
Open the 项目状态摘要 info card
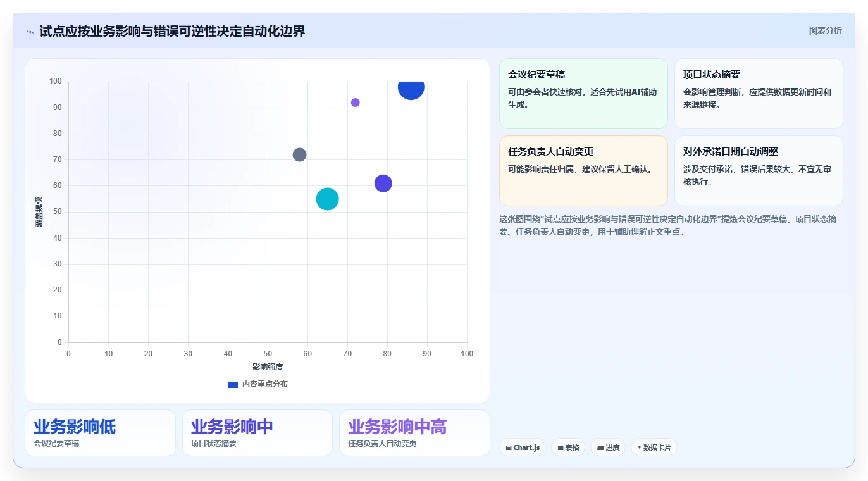tap(759, 94)
